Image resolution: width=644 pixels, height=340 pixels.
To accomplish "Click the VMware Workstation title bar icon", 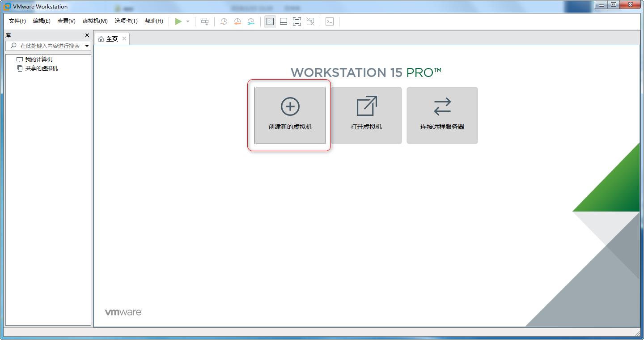I will pos(7,6).
